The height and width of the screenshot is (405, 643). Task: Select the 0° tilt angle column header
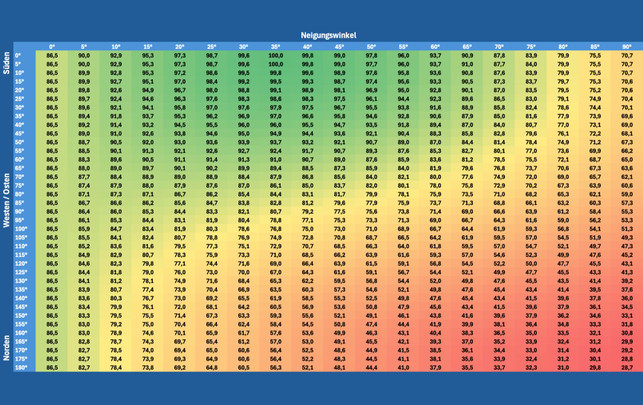52,47
